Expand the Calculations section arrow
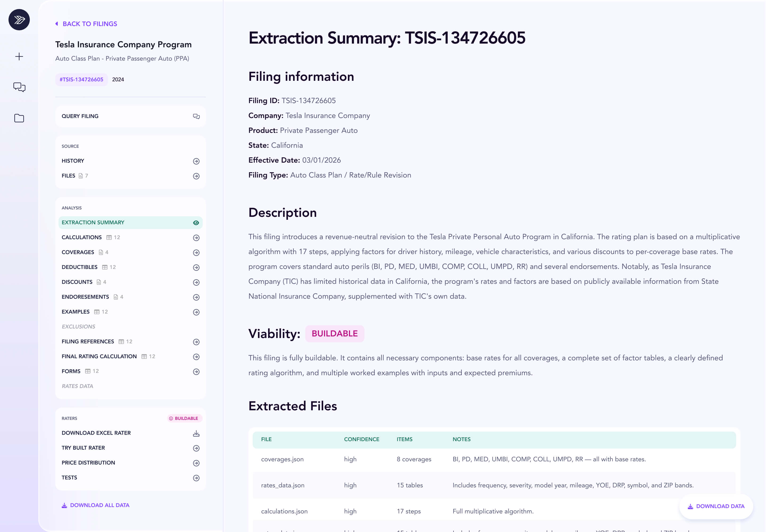The width and height of the screenshot is (766, 532). pos(196,238)
